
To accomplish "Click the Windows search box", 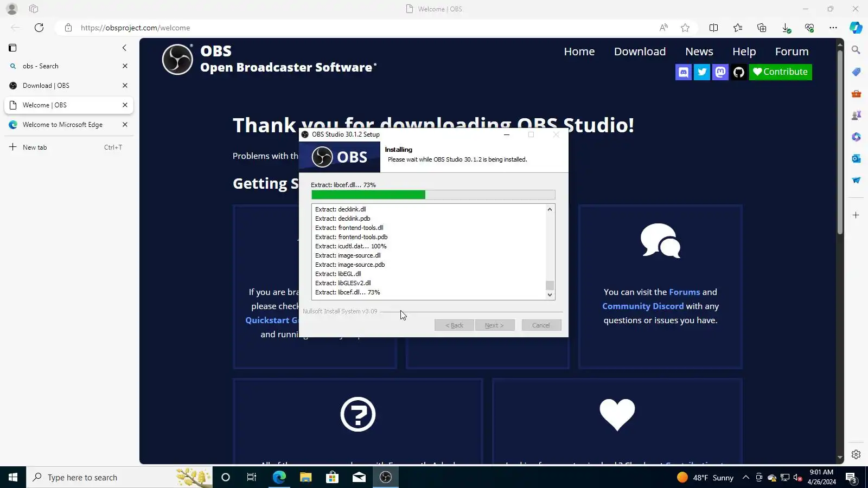I will click(119, 477).
